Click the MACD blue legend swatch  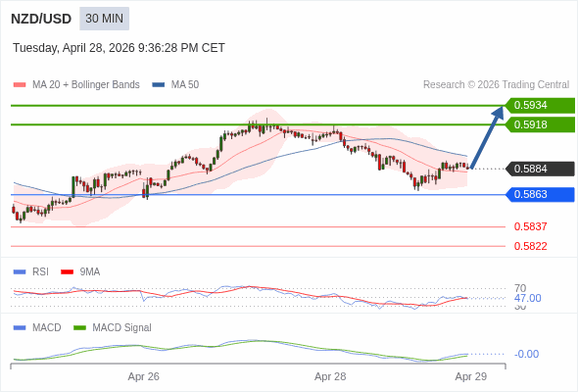[x=20, y=328]
